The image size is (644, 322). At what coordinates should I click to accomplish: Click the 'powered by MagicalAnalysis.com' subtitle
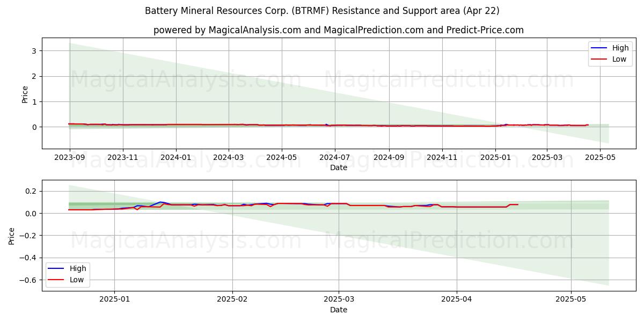[x=339, y=30]
